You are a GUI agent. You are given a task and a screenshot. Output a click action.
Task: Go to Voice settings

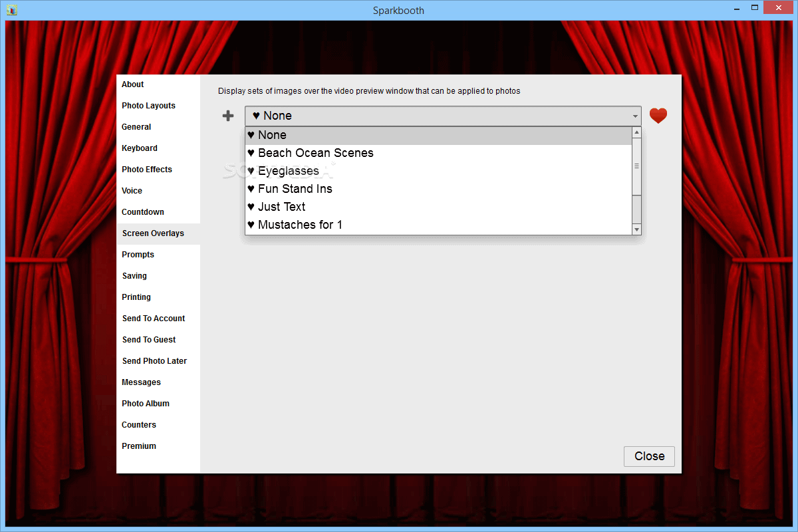[x=158, y=191]
